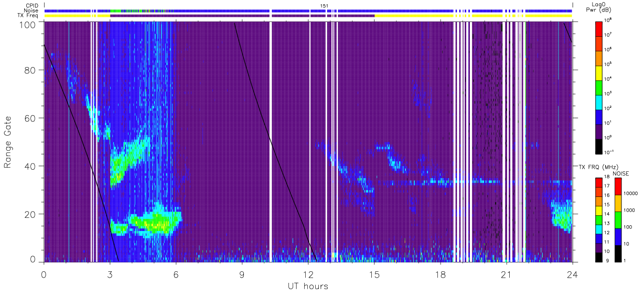This screenshot has width=644, height=297.
Task: Click the y-axis tick label 60
Action: coord(31,118)
